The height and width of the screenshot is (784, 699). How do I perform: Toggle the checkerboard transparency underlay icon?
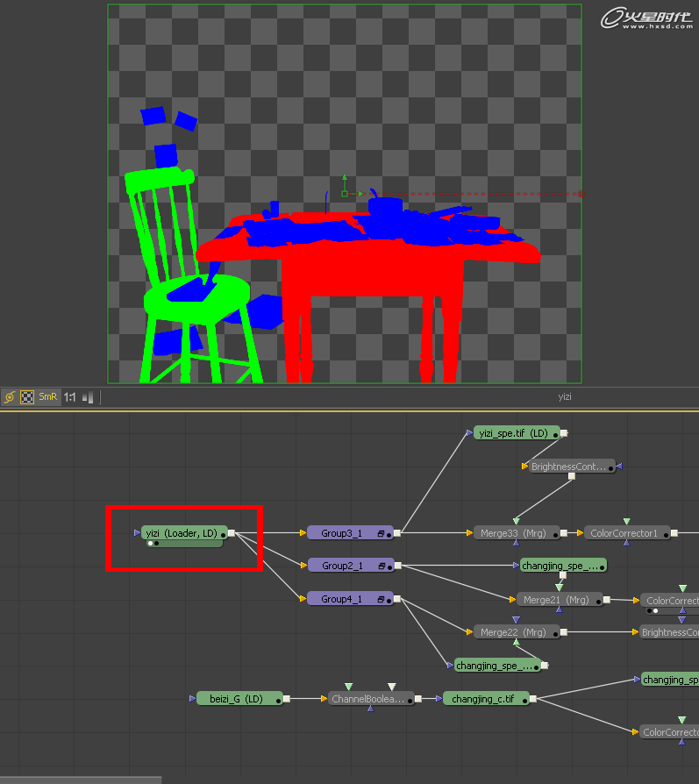[x=27, y=397]
